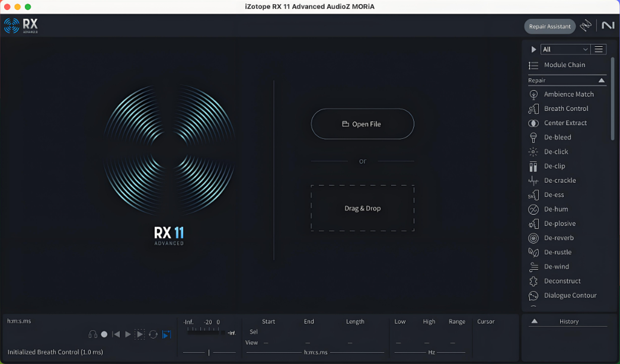Click the module list scrollbar
The width and height of the screenshot is (620, 364).
click(612, 98)
